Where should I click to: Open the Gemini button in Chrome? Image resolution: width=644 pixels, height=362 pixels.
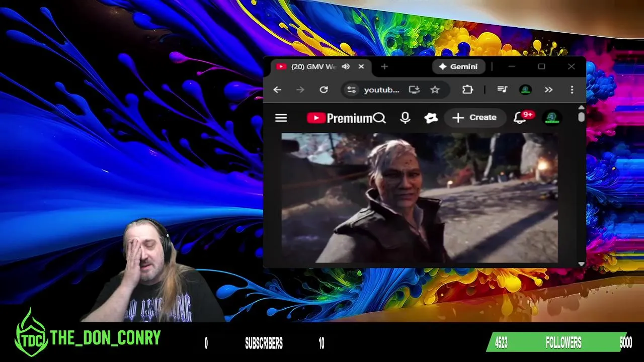pos(458,66)
